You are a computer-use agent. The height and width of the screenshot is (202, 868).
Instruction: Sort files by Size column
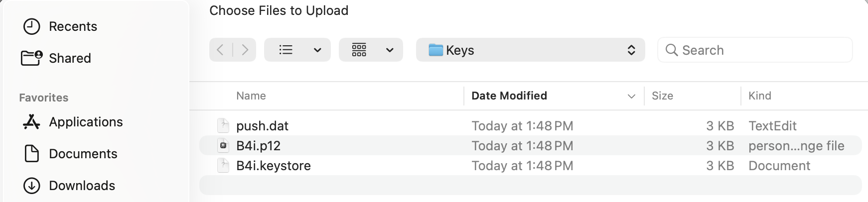point(662,96)
